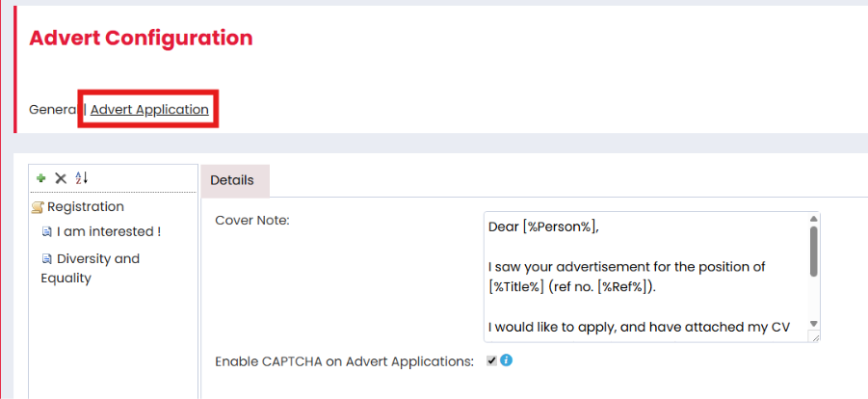Select the 'I am interested !' tree item
The width and height of the screenshot is (868, 399).
(109, 232)
